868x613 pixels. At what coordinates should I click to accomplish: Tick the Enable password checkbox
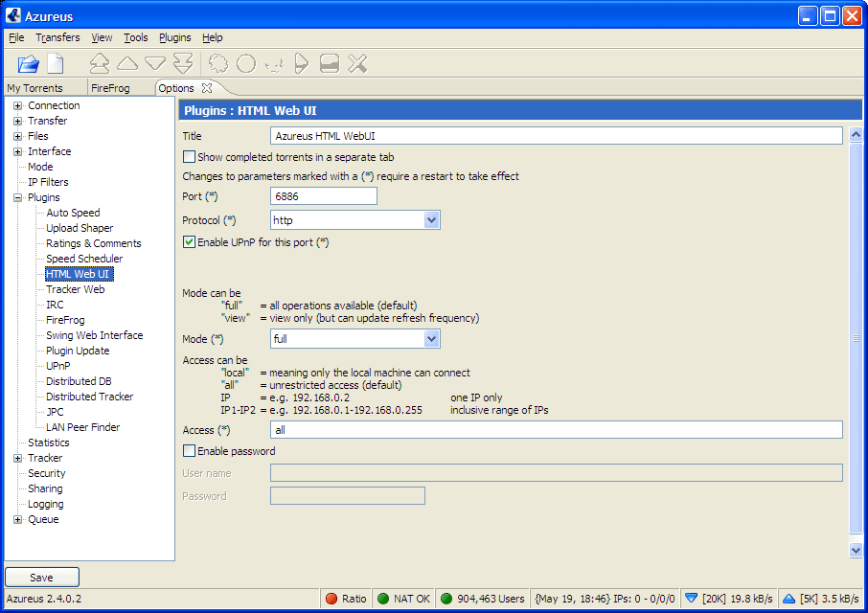pos(189,451)
